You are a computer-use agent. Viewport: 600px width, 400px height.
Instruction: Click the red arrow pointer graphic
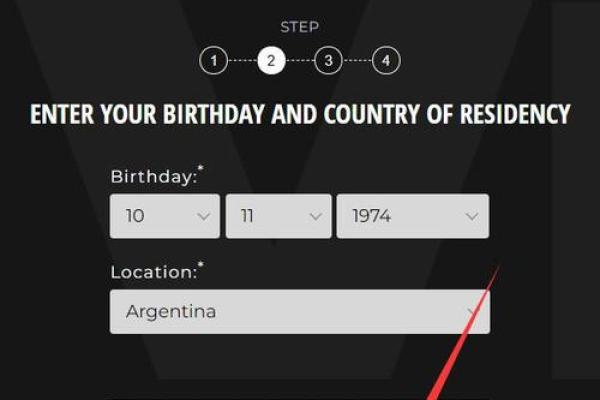(x=464, y=333)
